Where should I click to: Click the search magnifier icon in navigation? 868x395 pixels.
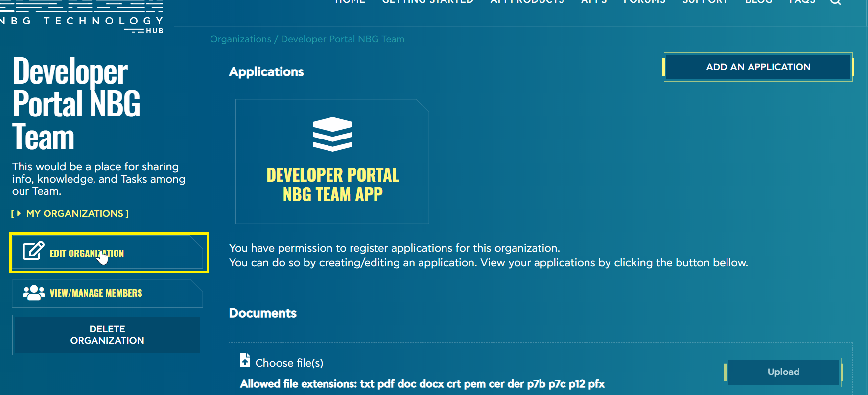point(835,2)
